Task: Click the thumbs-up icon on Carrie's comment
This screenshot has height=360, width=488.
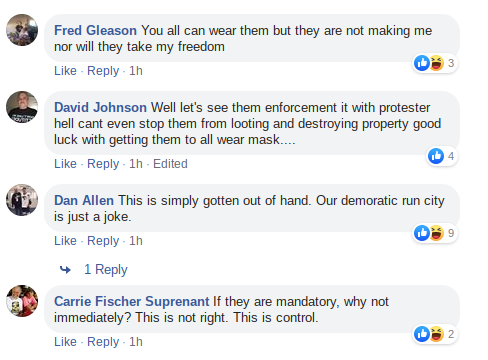Action: [422, 334]
